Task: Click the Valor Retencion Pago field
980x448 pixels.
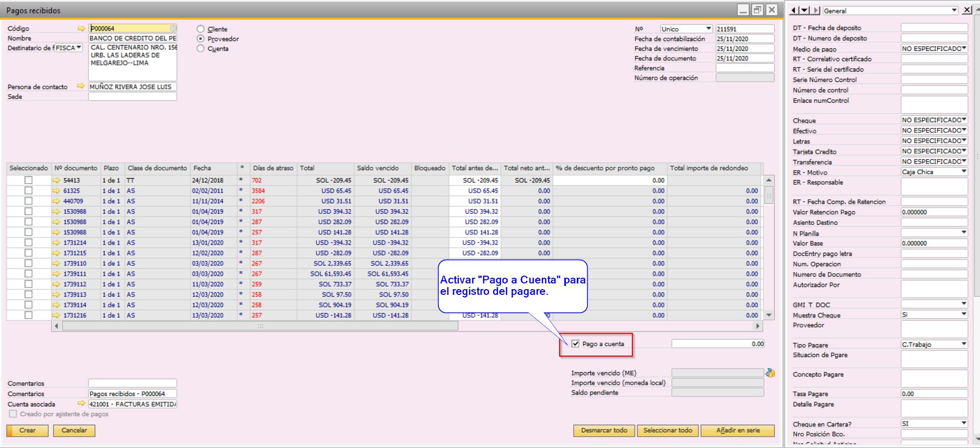Action: click(x=934, y=212)
